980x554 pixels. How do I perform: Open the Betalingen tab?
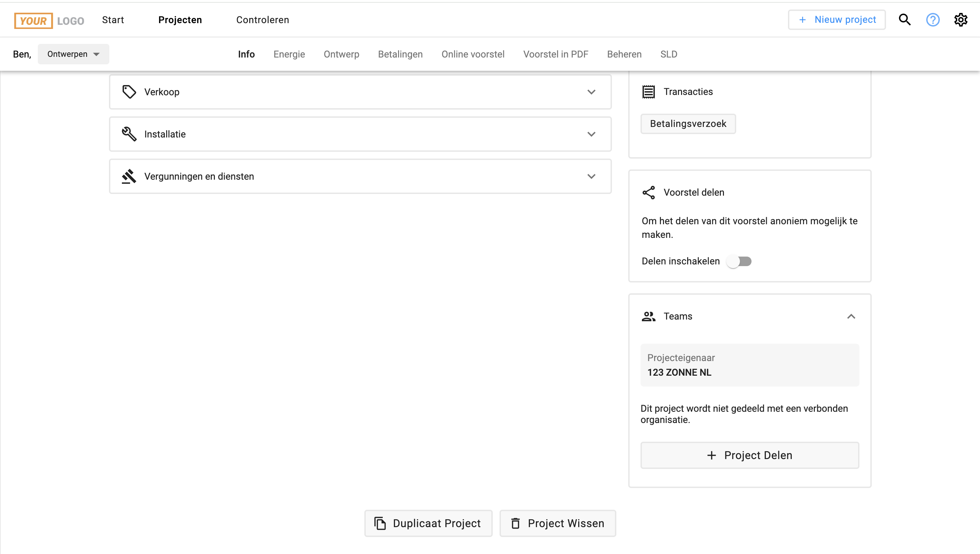400,54
